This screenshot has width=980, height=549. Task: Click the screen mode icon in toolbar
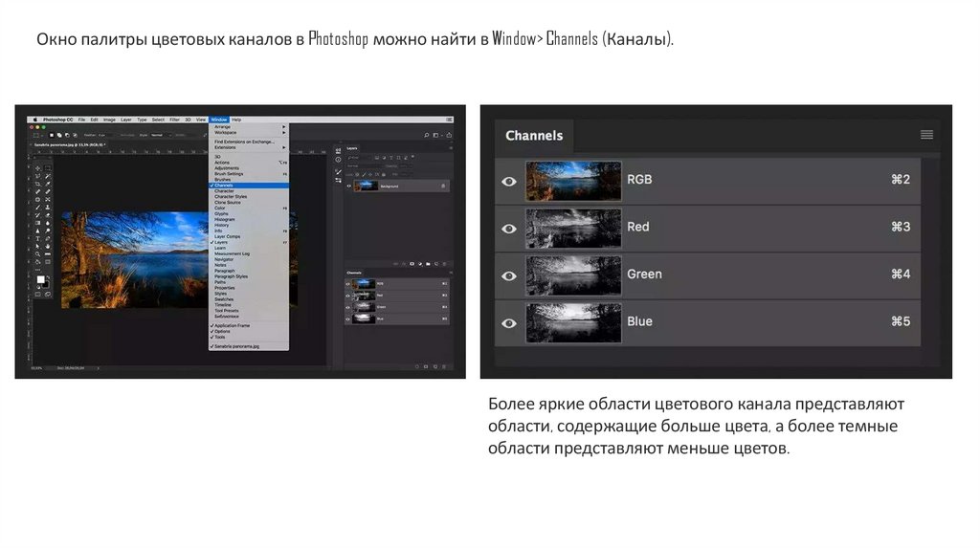pyautogui.click(x=48, y=295)
